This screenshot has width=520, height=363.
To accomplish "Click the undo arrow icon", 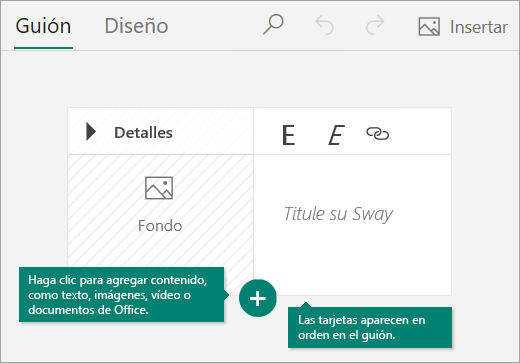I will tap(324, 25).
